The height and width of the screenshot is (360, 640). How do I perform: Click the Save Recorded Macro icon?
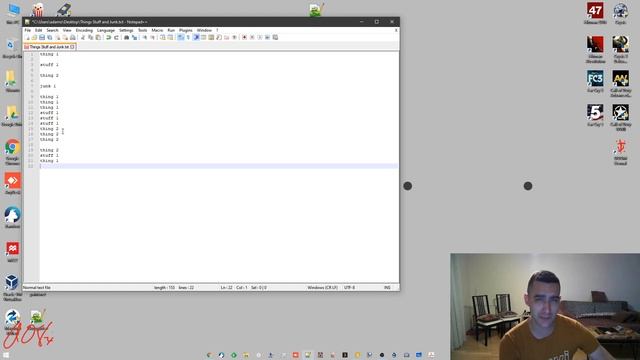tap(275, 37)
